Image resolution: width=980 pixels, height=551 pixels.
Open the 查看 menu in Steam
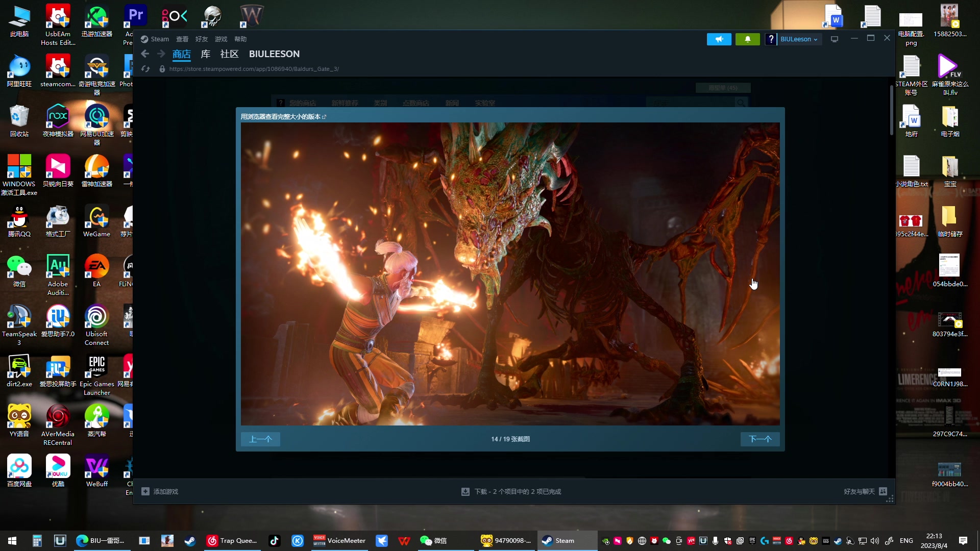pos(182,39)
